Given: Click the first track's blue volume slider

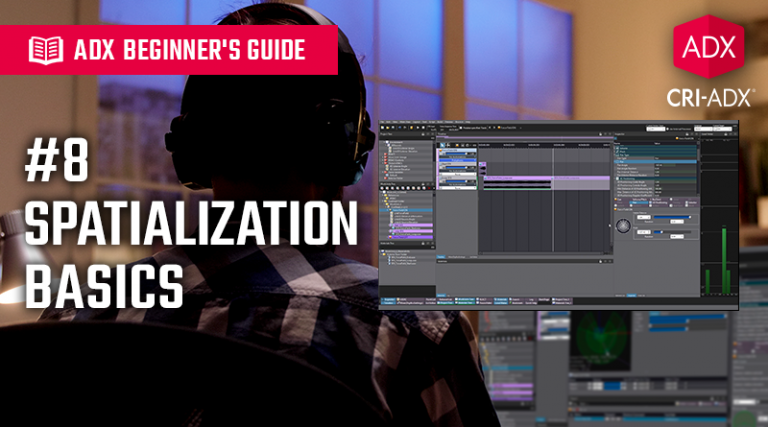Looking at the screenshot, I should 456,155.
